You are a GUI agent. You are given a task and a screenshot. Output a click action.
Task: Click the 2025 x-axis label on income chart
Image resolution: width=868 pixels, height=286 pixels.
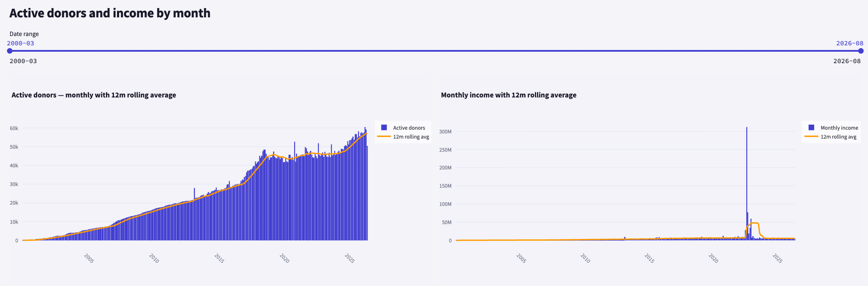[x=778, y=258]
